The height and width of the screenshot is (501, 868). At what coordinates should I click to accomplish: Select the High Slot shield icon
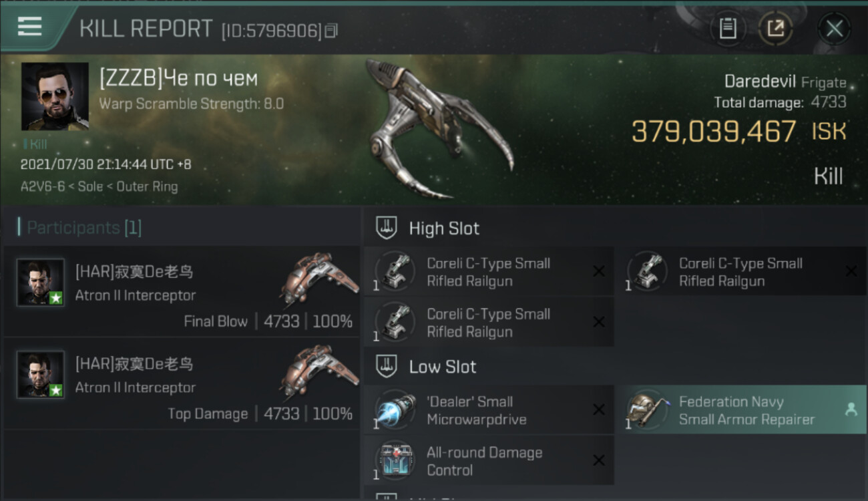pyautogui.click(x=387, y=228)
